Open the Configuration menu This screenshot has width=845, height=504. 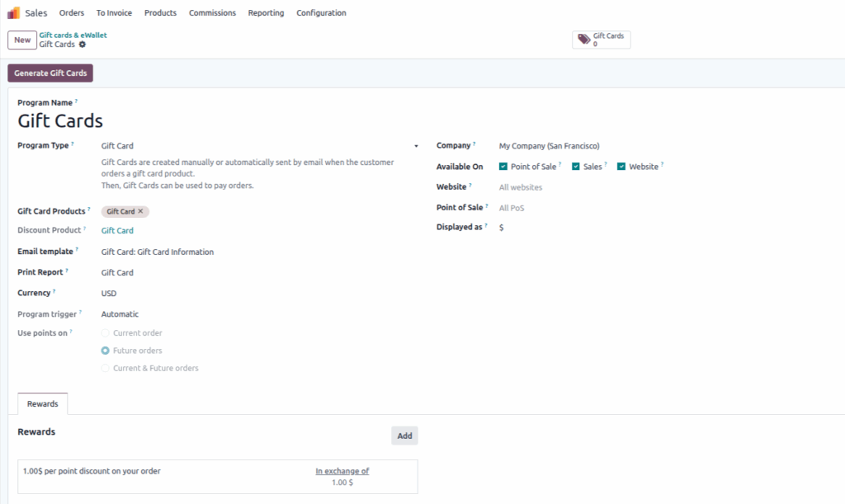[321, 13]
